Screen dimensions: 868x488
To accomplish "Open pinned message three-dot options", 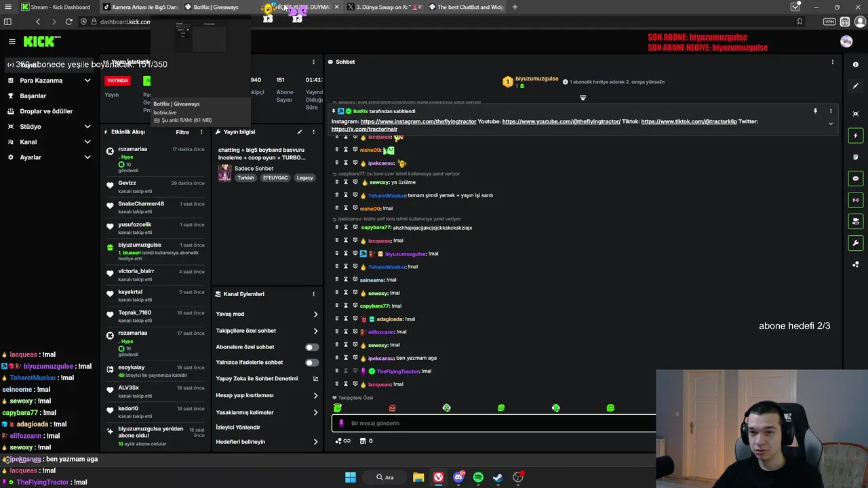I will 831,111.
